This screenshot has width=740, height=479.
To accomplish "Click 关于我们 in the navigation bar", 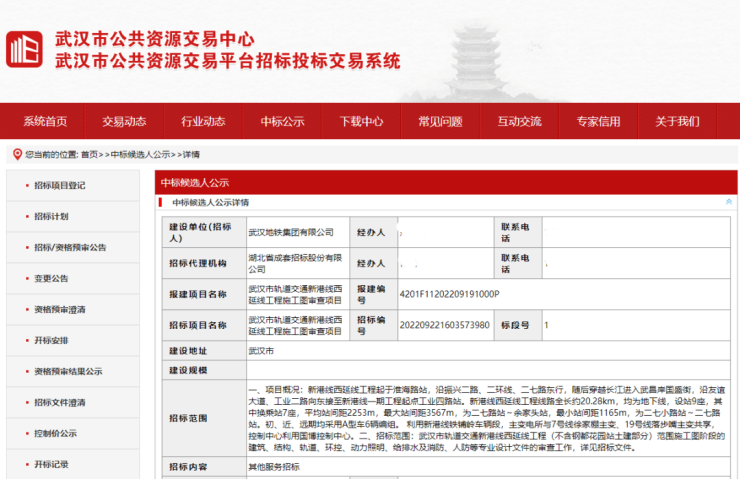I will 677,122.
